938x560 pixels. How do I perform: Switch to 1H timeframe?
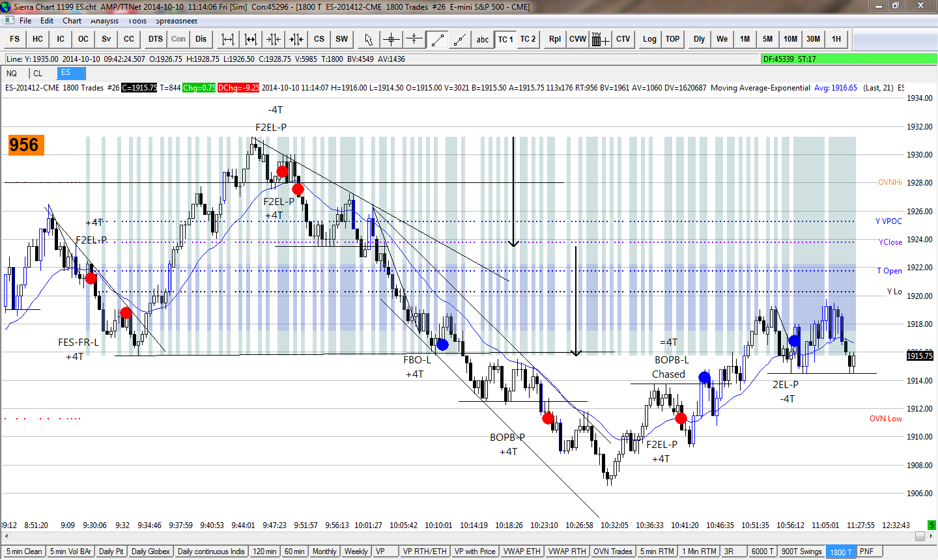pos(836,39)
